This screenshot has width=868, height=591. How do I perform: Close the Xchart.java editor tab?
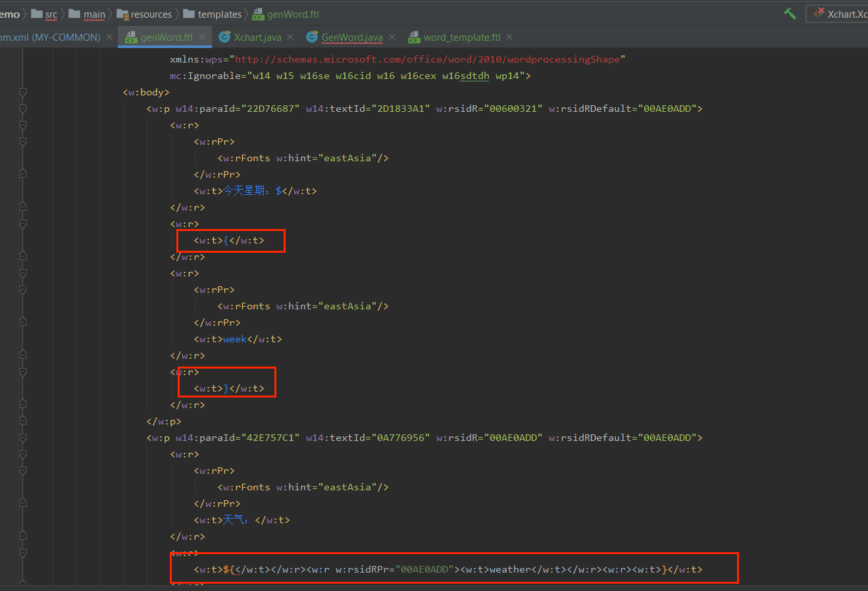coord(290,37)
